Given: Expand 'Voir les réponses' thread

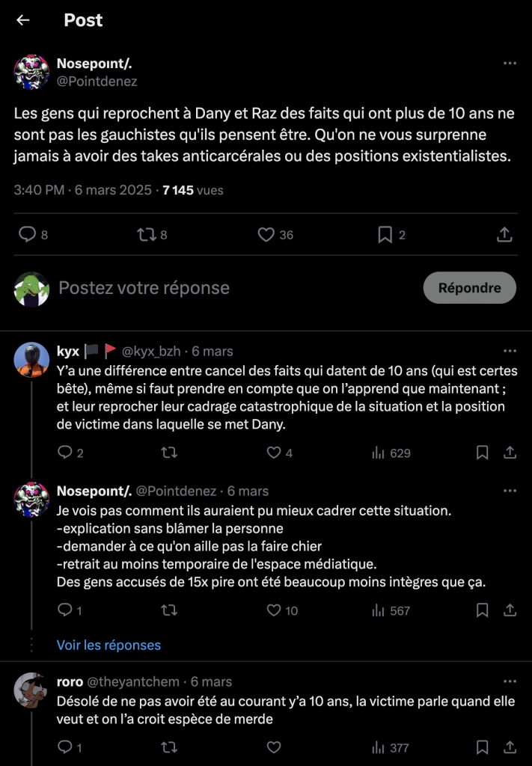Looking at the screenshot, I should coord(108,645).
